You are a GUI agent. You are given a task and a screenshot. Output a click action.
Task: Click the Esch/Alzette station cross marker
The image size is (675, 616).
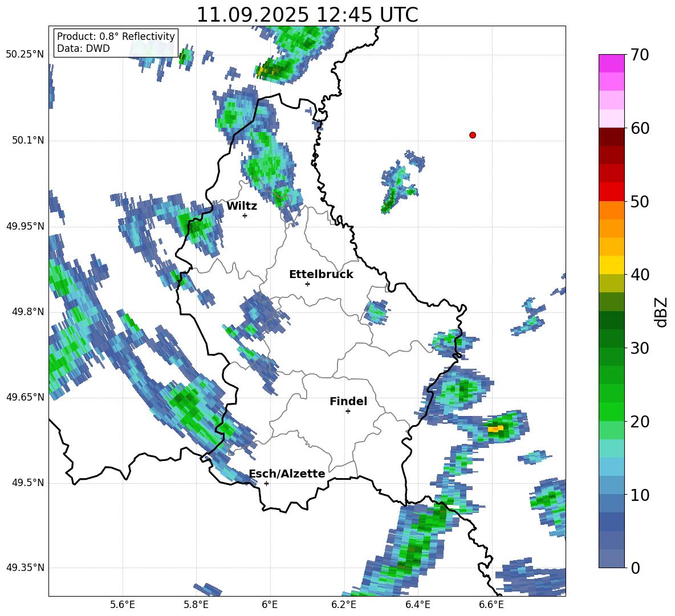266,483
